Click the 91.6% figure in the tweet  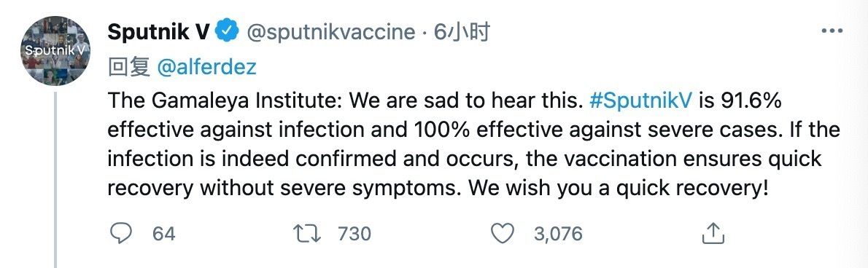pyautogui.click(x=743, y=101)
